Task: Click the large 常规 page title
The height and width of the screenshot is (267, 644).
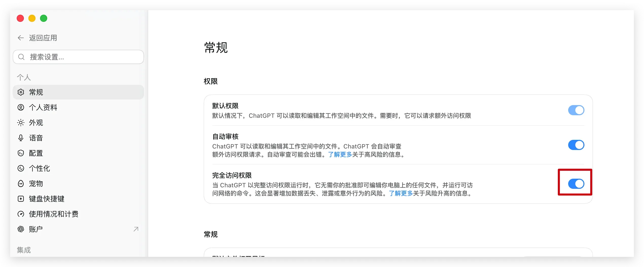Action: 216,47
